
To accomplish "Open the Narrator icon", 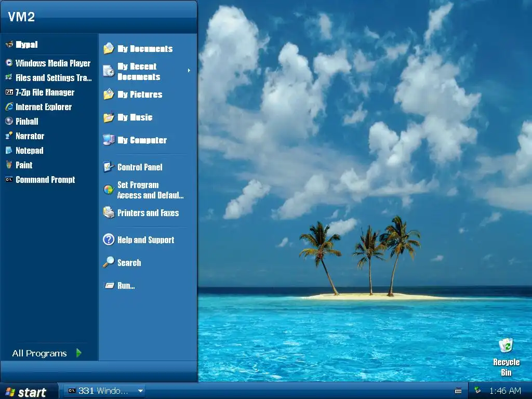I will 9,136.
